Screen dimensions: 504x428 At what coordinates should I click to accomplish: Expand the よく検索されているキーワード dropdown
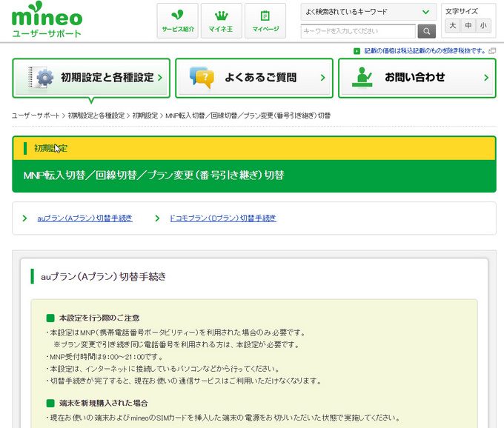click(368, 12)
